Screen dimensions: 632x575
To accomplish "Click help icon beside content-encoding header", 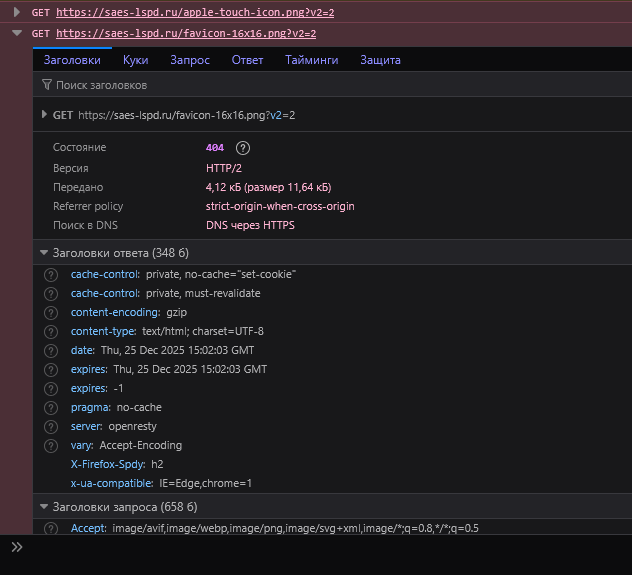I will tap(51, 312).
